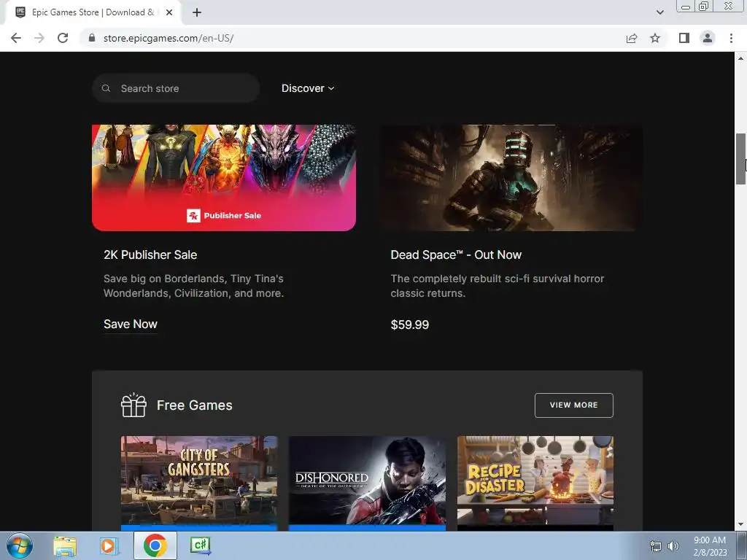Click the Borderlands sale description text
The height and width of the screenshot is (560, 747).
194,286
